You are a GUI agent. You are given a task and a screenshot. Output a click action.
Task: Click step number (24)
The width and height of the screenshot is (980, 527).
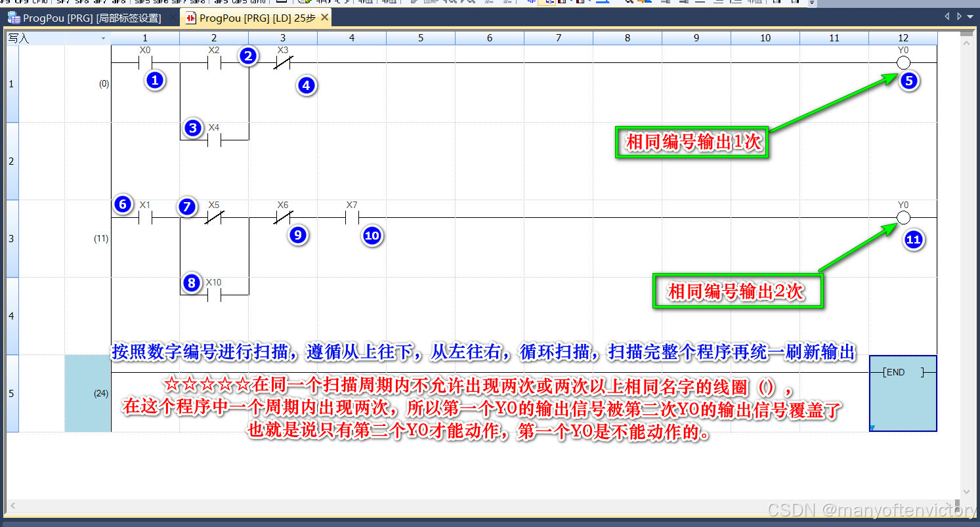(x=101, y=394)
